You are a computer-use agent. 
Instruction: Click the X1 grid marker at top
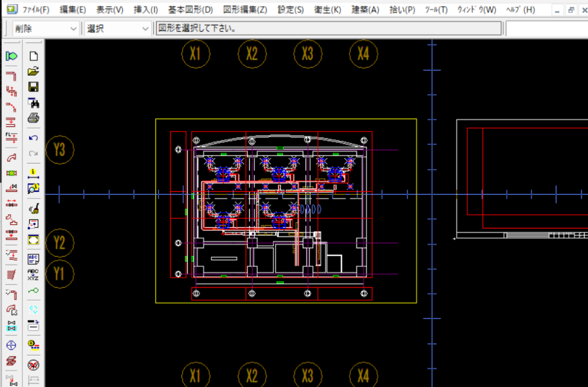196,54
